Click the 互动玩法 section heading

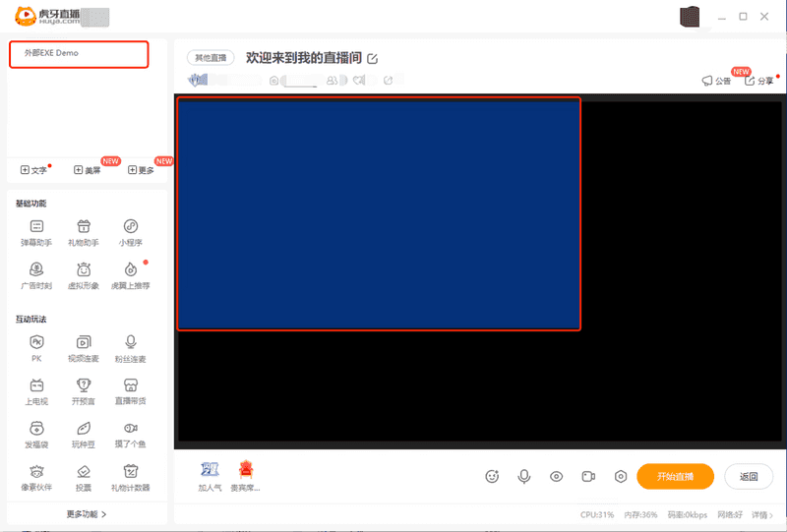coord(31,320)
